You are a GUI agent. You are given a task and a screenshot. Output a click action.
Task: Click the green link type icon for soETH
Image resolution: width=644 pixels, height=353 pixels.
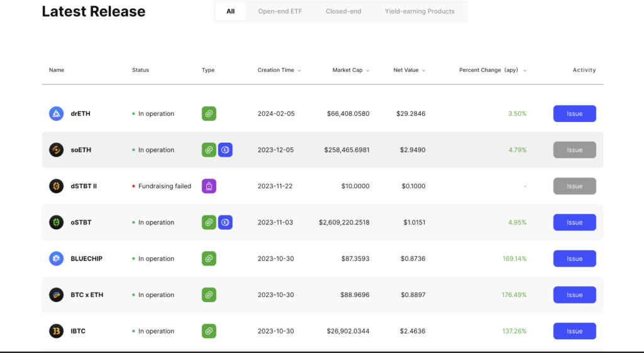pyautogui.click(x=209, y=150)
